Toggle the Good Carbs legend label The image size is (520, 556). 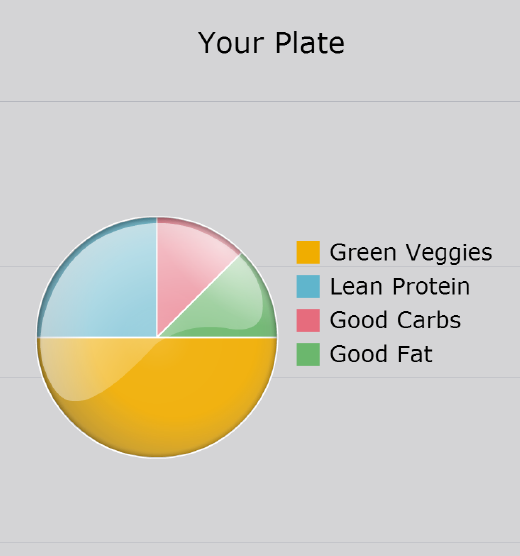point(395,320)
